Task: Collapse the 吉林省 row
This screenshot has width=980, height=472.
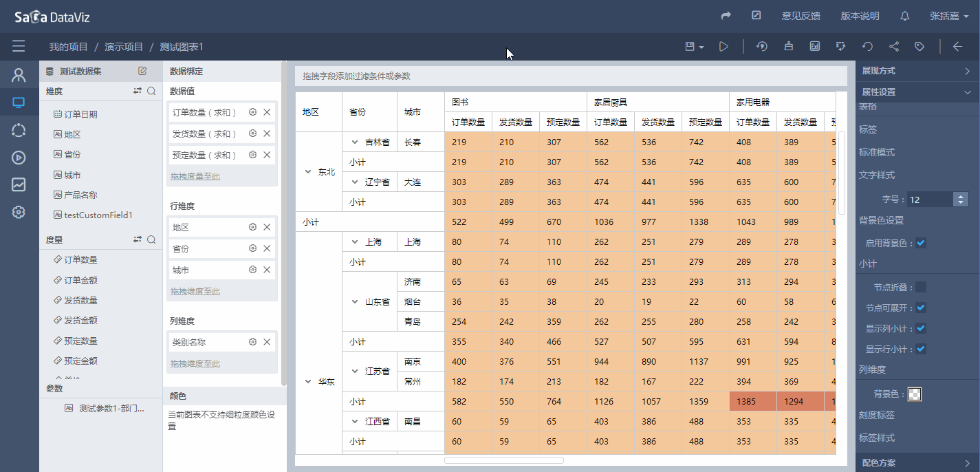Action: (355, 142)
